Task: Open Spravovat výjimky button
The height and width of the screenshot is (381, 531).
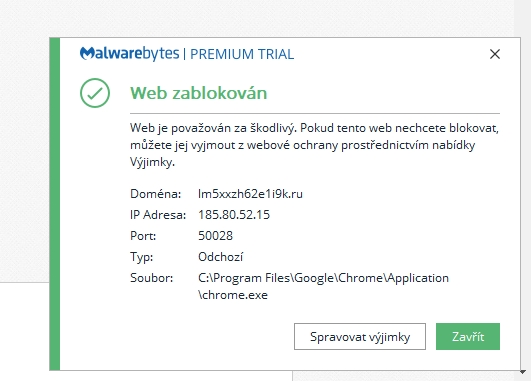Action: point(360,336)
